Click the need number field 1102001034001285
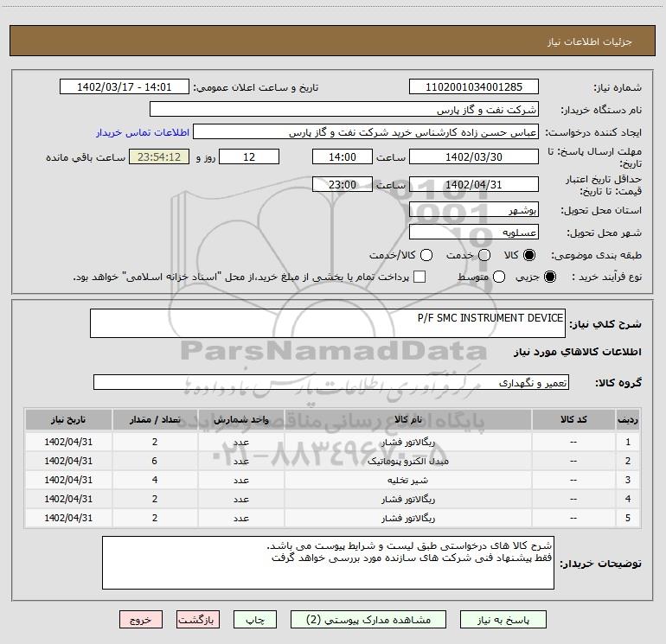Image resolution: width=666 pixels, height=644 pixels. click(x=474, y=86)
